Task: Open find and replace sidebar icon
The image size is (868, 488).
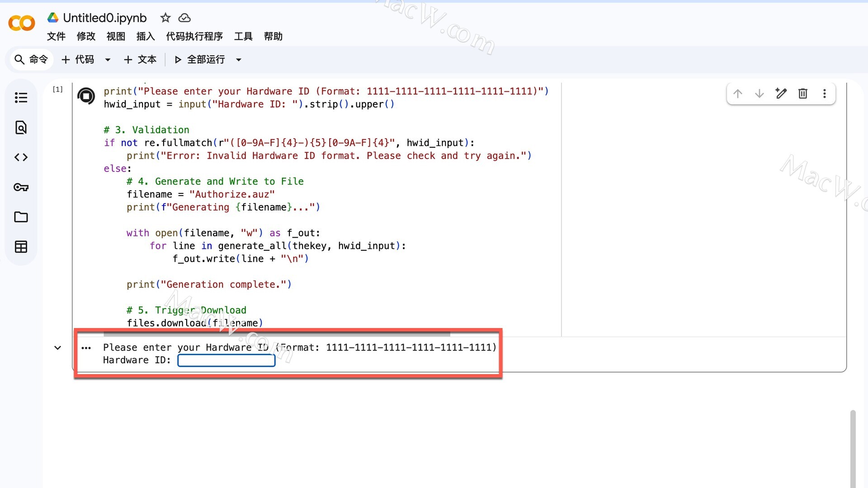Action: click(x=21, y=127)
